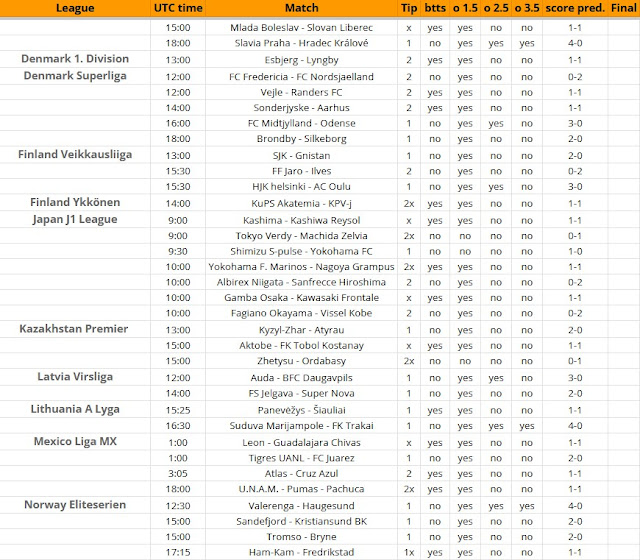Select the Kazakhstan Premier league label
640x560 pixels.
click(x=74, y=329)
